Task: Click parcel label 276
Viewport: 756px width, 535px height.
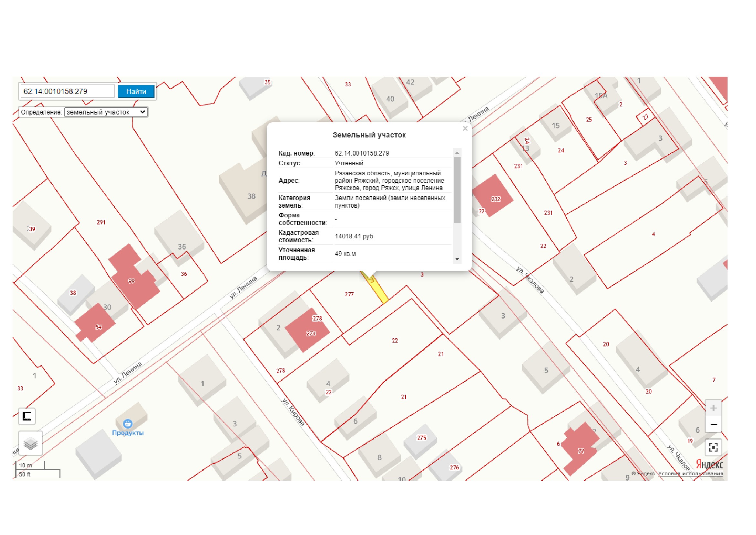Action: pos(454,467)
